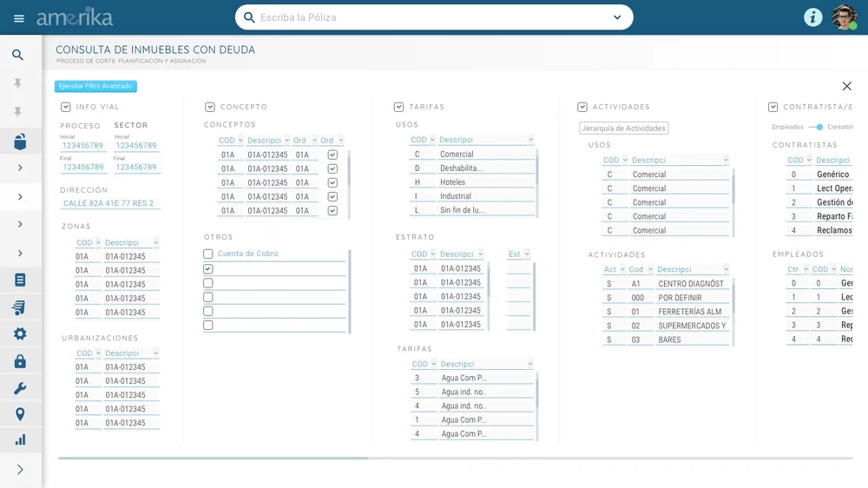
Task: Click the second pin icon in sidebar
Action: click(17, 112)
